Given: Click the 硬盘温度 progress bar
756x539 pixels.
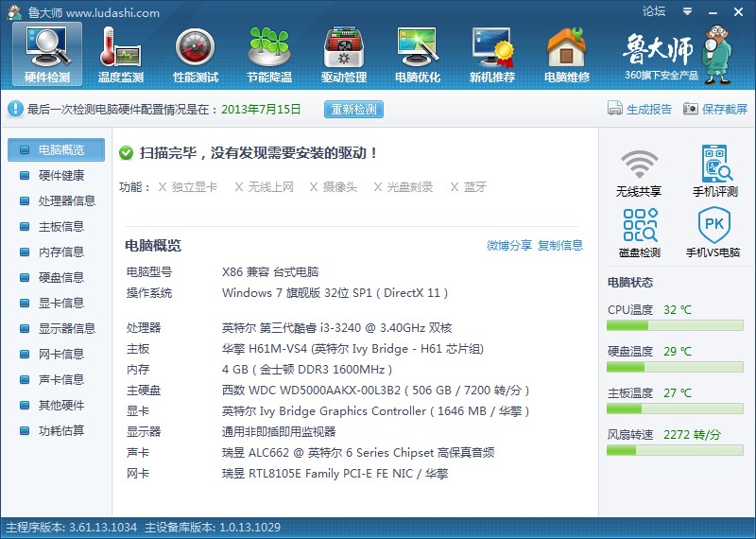Looking at the screenshot, I should [675, 368].
